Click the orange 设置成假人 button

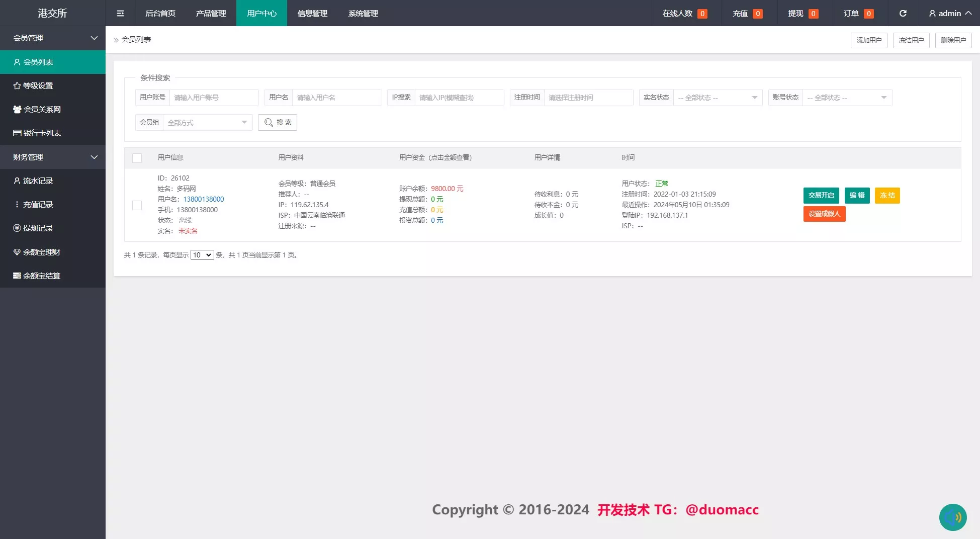(x=824, y=214)
